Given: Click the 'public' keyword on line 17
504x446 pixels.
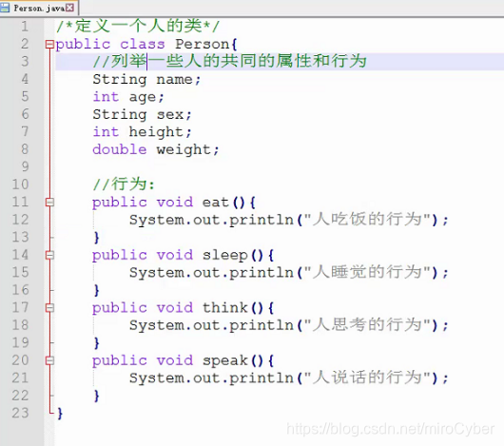Looking at the screenshot, I should (x=119, y=308).
